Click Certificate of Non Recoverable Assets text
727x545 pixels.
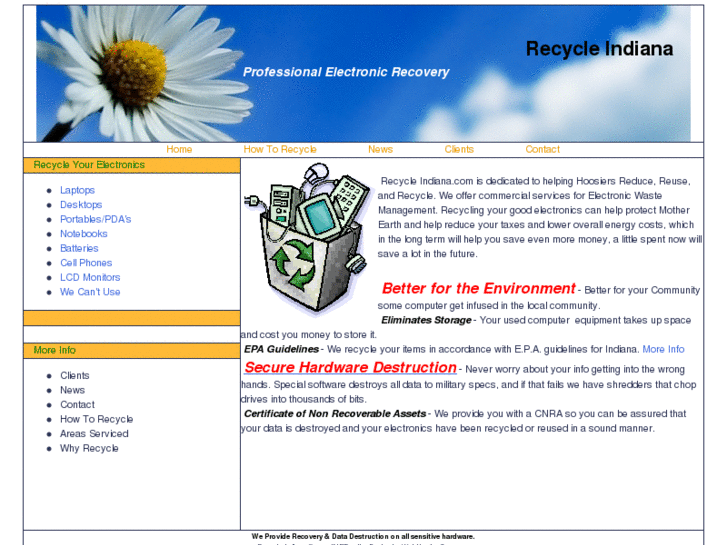335,414
